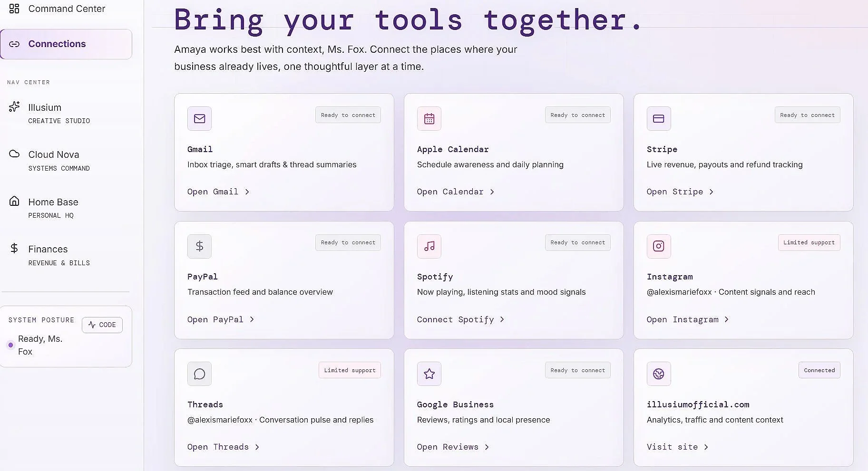The width and height of the screenshot is (868, 471).
Task: Click the "Reviews, ratings and local presence" text
Action: click(x=484, y=420)
